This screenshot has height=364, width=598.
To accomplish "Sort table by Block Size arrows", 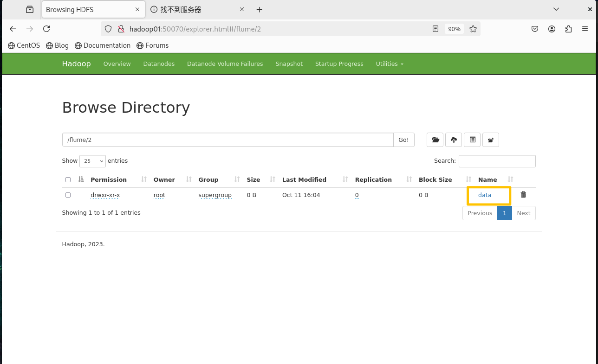I will point(468,179).
